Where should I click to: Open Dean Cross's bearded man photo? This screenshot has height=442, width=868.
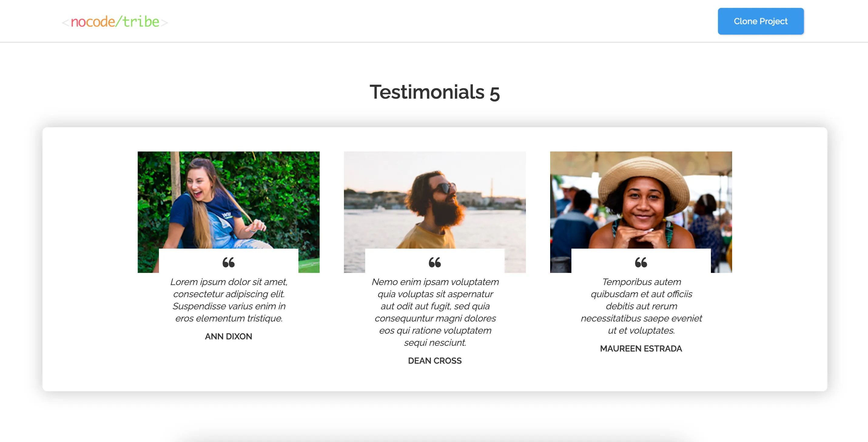(434, 199)
